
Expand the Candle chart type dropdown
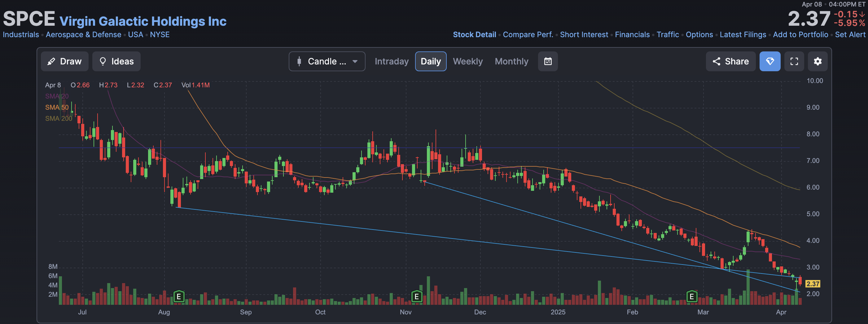coord(327,61)
